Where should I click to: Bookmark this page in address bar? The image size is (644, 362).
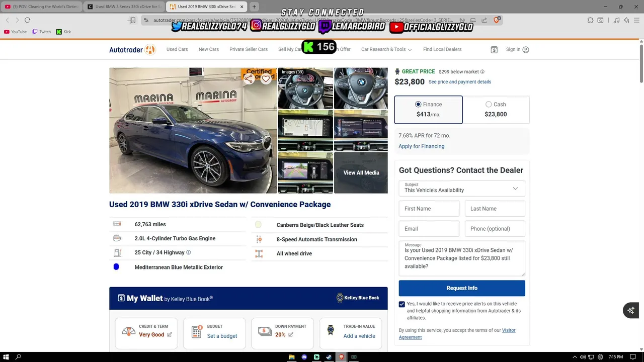point(133,20)
